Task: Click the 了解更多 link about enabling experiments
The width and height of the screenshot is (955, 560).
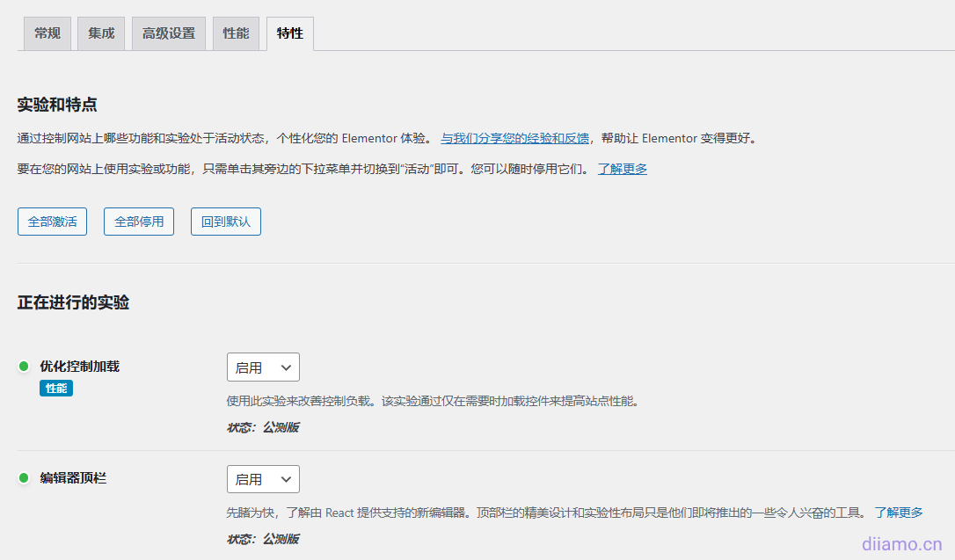Action: coord(622,168)
